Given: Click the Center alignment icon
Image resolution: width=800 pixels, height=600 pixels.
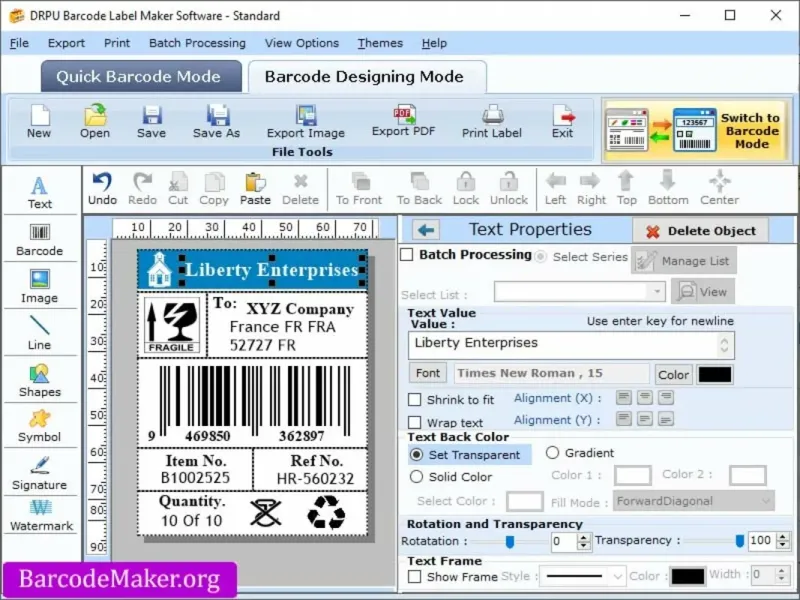Looking at the screenshot, I should click(x=719, y=189).
